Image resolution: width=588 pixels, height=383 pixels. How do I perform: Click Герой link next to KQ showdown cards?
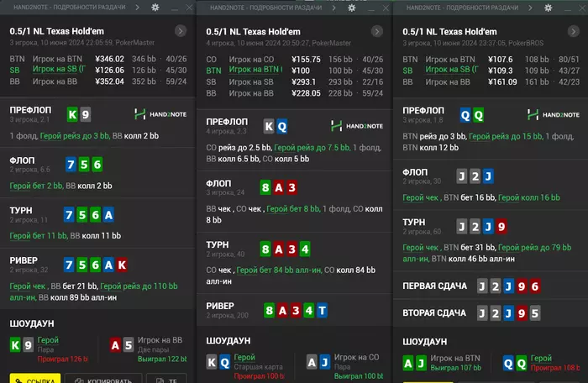pos(244,357)
